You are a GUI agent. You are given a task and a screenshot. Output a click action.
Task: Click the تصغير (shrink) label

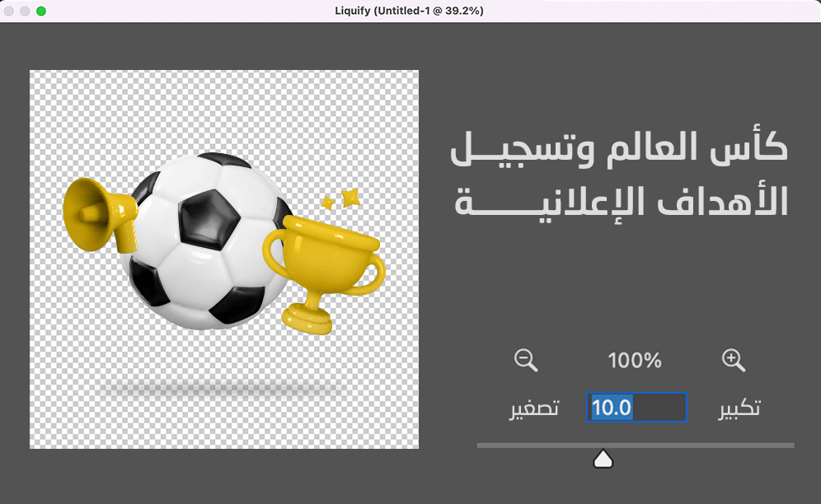tap(534, 408)
